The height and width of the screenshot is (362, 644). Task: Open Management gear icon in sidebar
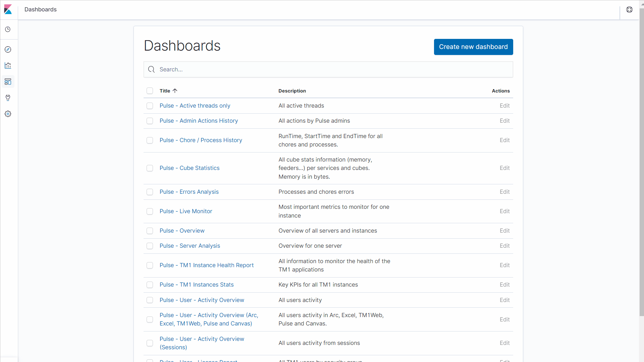click(8, 114)
